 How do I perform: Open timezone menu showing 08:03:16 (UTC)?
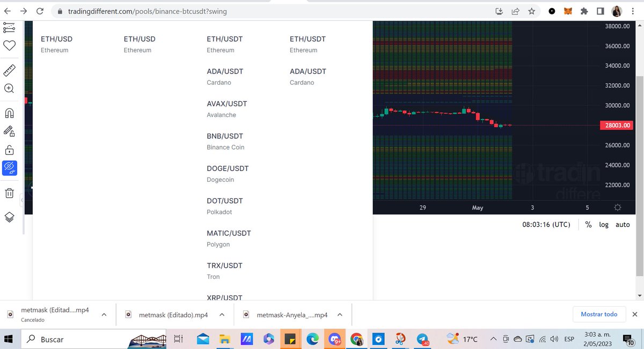click(x=546, y=225)
